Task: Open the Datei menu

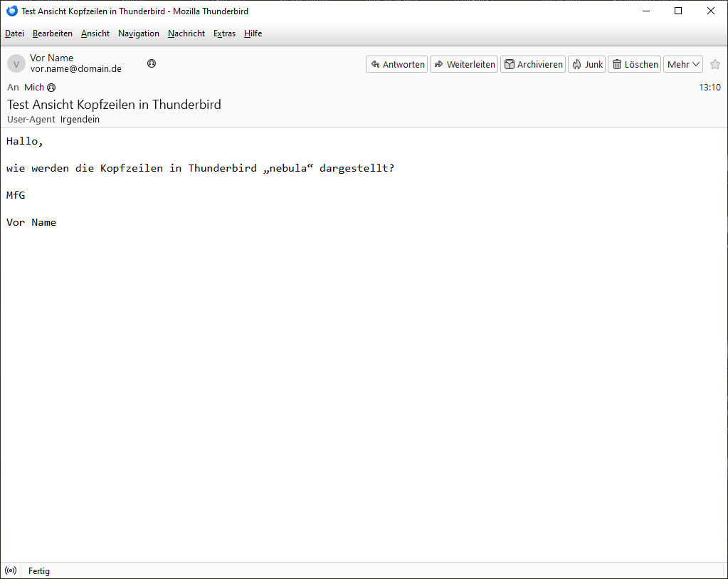Action: (x=14, y=33)
